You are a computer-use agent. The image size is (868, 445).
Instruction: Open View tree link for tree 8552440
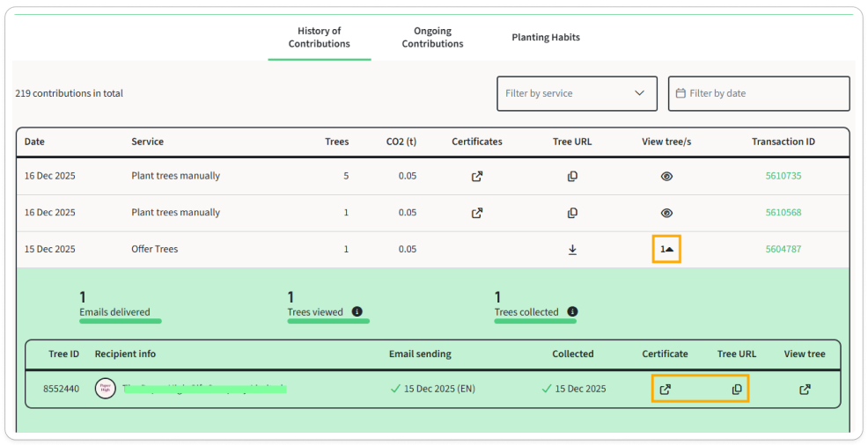805,390
